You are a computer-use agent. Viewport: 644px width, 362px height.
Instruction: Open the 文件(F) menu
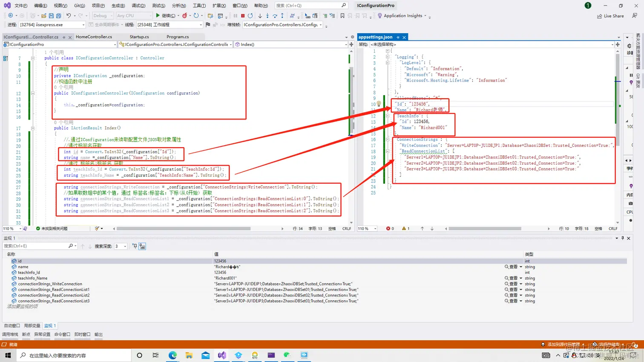click(21, 6)
